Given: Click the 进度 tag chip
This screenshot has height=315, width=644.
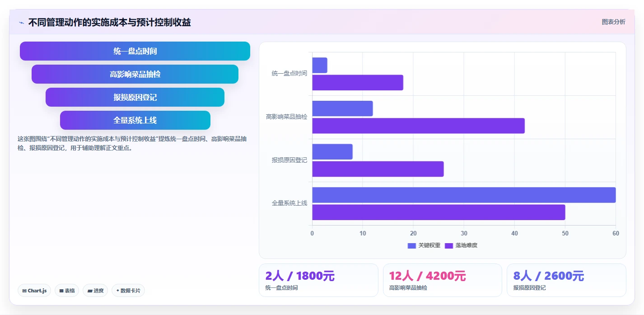Looking at the screenshot, I should [95, 291].
